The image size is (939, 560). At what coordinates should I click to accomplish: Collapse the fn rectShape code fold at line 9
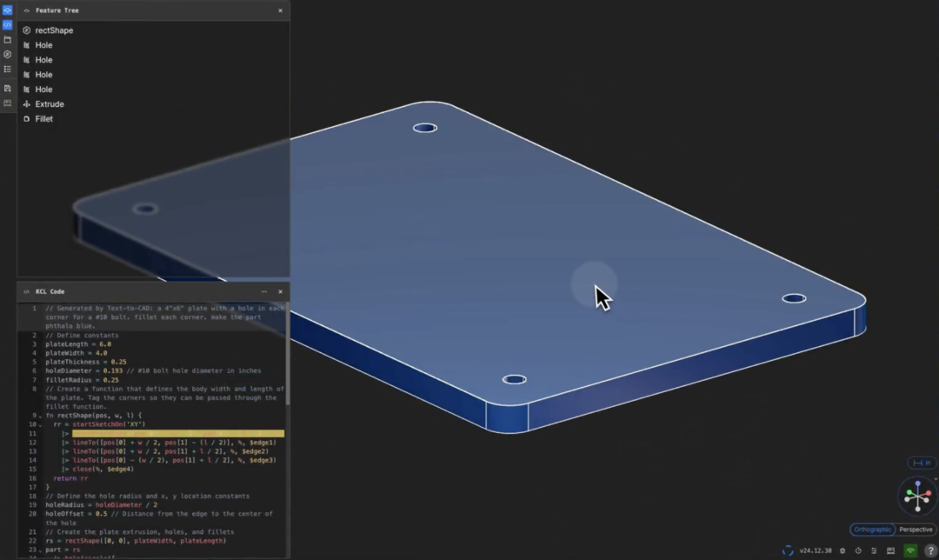click(x=40, y=416)
